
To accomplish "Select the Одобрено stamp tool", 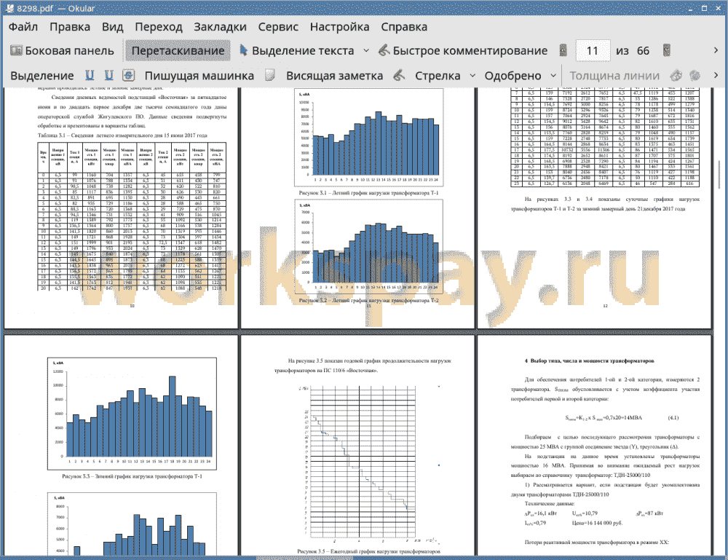I will point(513,76).
